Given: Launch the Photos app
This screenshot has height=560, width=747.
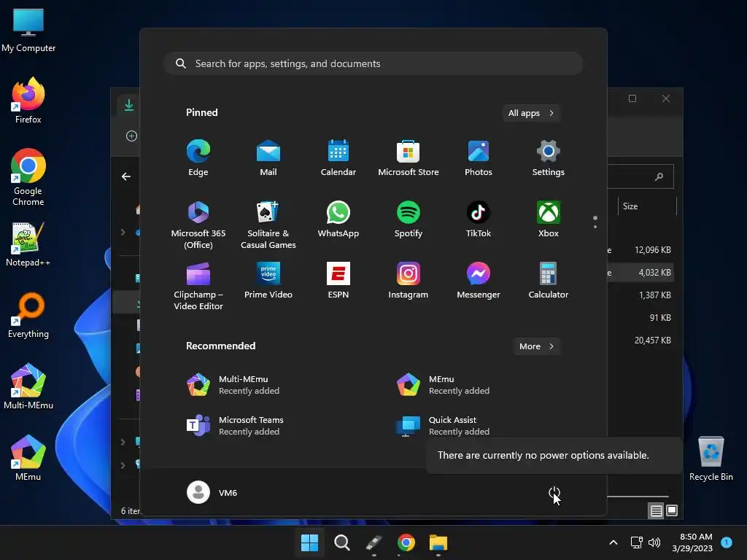Looking at the screenshot, I should [x=479, y=158].
